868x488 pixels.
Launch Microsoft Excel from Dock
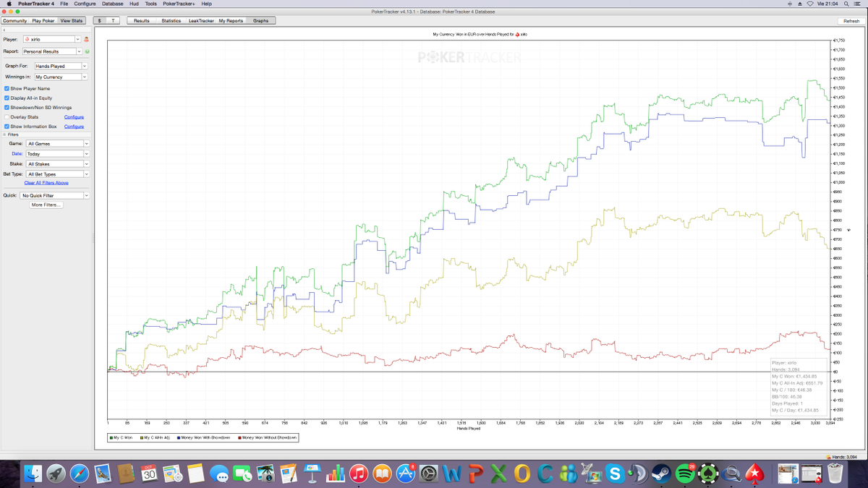[499, 474]
